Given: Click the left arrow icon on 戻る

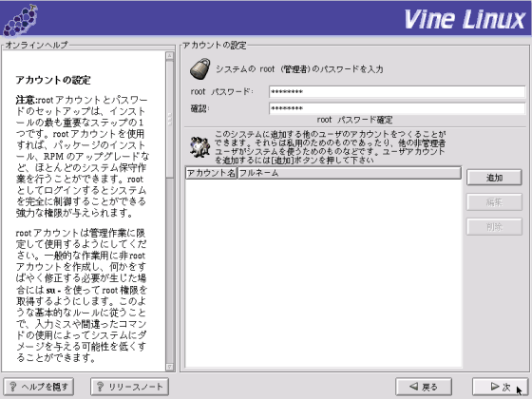Looking at the screenshot, I should 413,387.
